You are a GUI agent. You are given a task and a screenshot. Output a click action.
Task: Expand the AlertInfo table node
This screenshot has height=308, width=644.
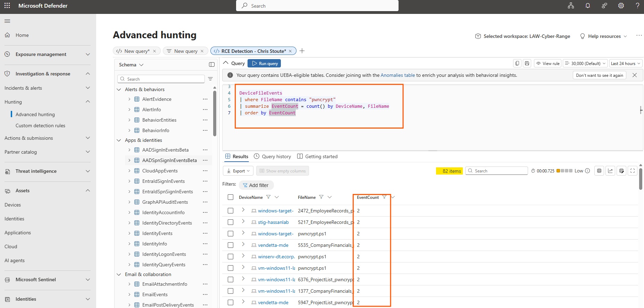pos(129,110)
